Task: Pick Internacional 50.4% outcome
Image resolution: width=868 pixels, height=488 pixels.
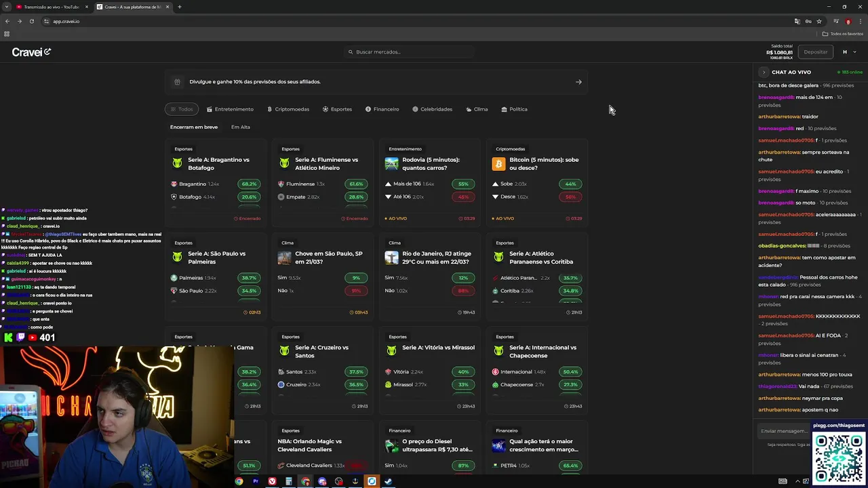Action: (570, 372)
